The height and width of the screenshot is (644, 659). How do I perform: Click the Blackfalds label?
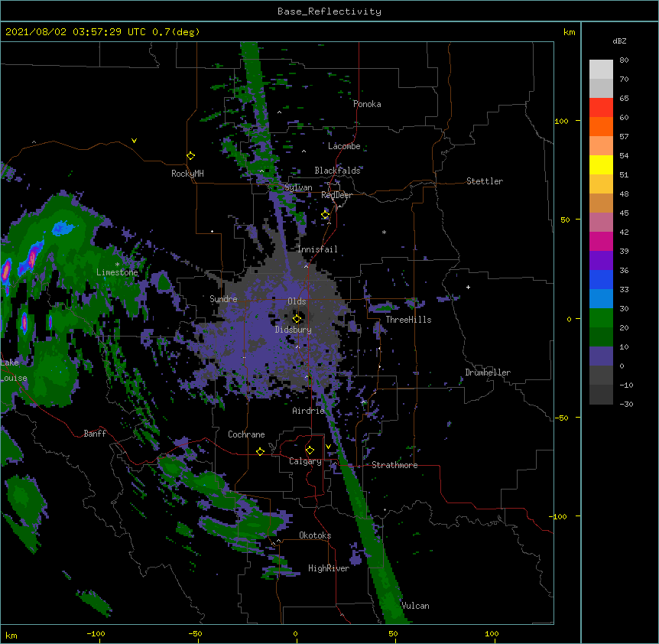click(x=337, y=171)
